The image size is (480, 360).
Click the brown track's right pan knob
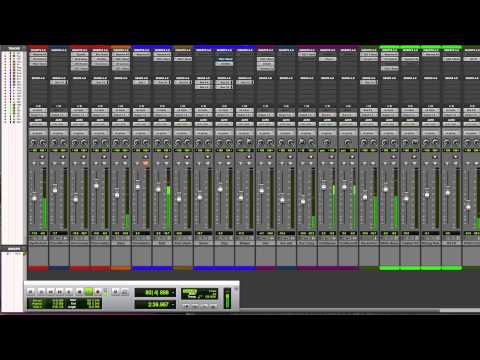pyautogui.click(x=187, y=142)
